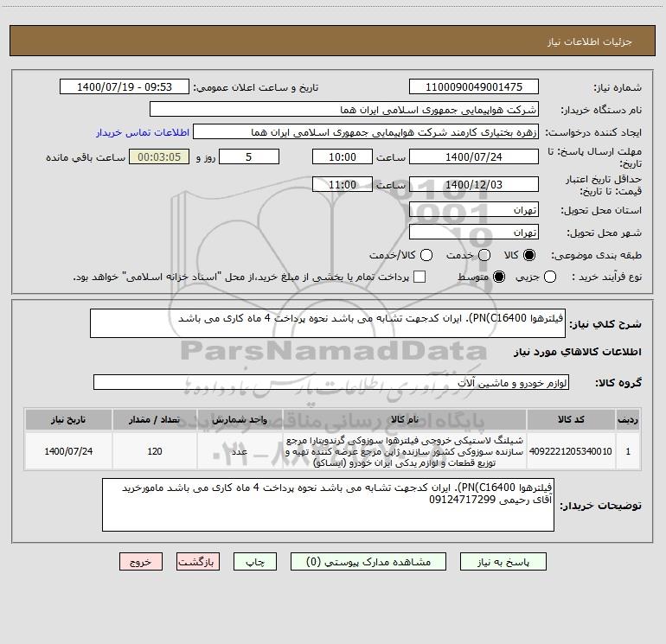Open buyer contact info link اطلاعات تماس خریدار
Viewport: 666px width, 644px height.
click(x=143, y=132)
